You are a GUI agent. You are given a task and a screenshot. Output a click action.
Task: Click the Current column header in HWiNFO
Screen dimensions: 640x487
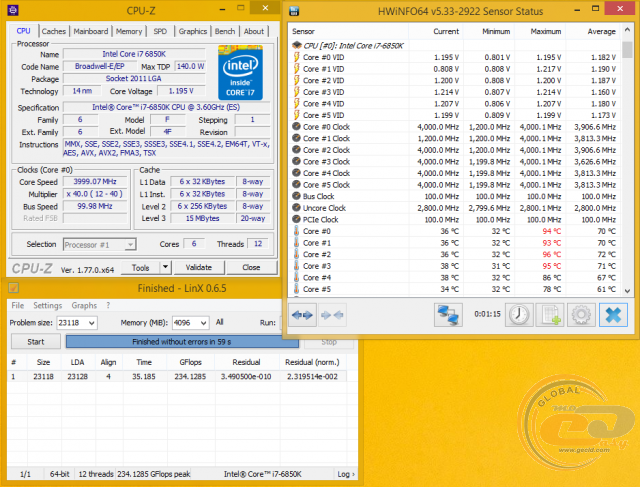click(x=435, y=31)
